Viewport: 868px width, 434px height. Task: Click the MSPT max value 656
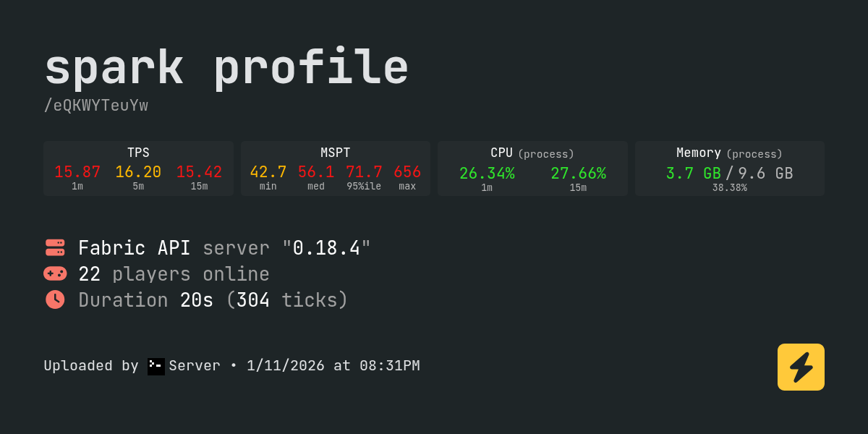tap(407, 172)
